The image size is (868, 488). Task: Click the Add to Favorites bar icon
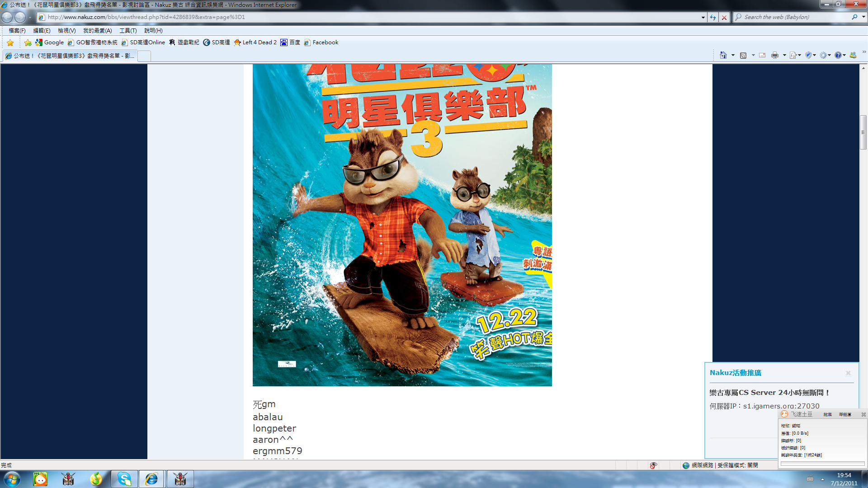(28, 42)
